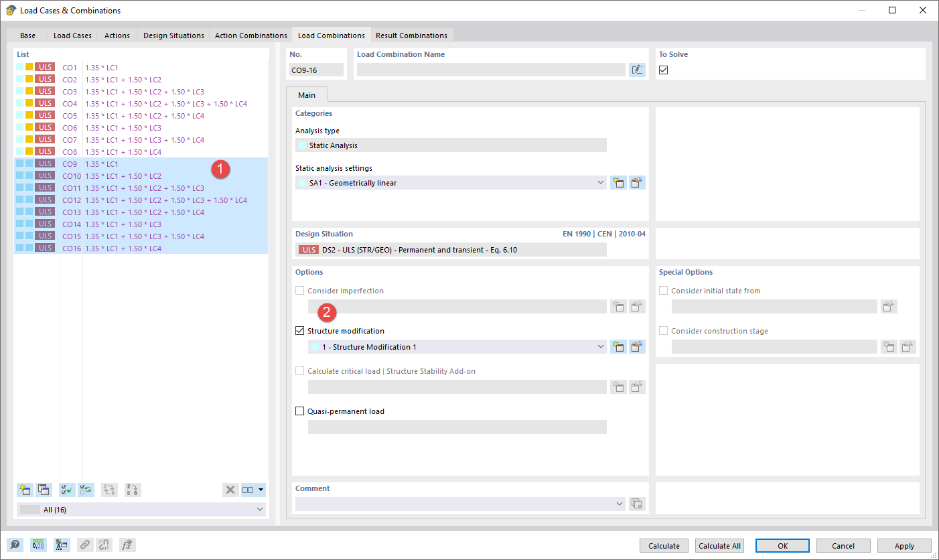Click the yellow color square of CO1

(x=29, y=67)
